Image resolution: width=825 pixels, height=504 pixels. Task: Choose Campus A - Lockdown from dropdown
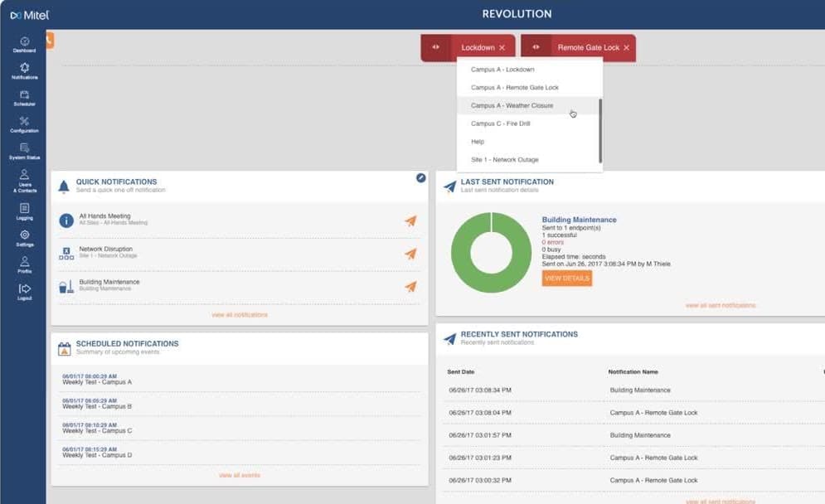pyautogui.click(x=528, y=70)
